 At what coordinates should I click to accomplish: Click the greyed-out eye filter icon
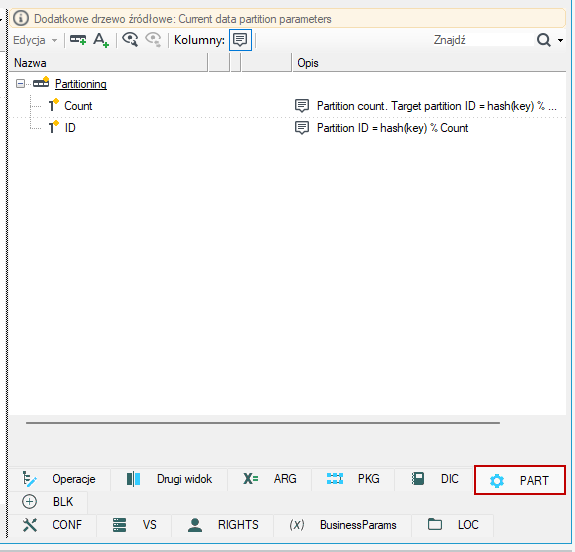[153, 40]
